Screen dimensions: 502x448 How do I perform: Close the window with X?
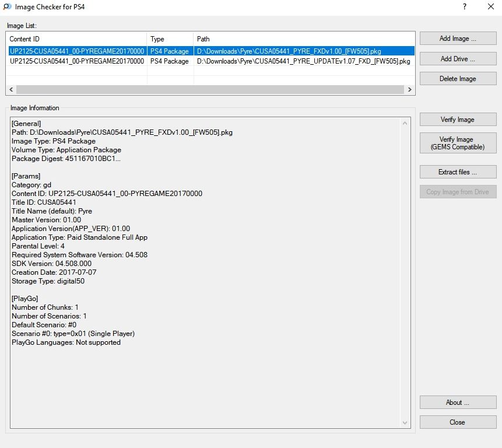pos(490,7)
